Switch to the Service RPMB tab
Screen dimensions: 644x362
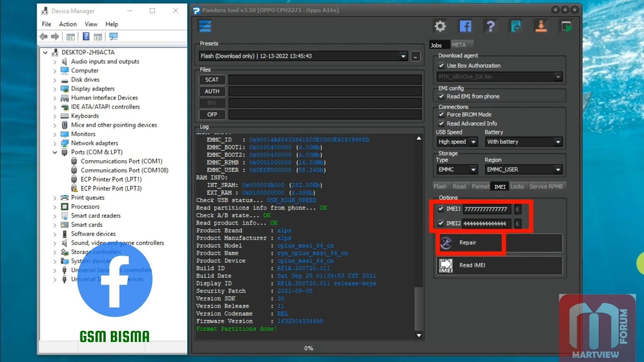coord(546,187)
